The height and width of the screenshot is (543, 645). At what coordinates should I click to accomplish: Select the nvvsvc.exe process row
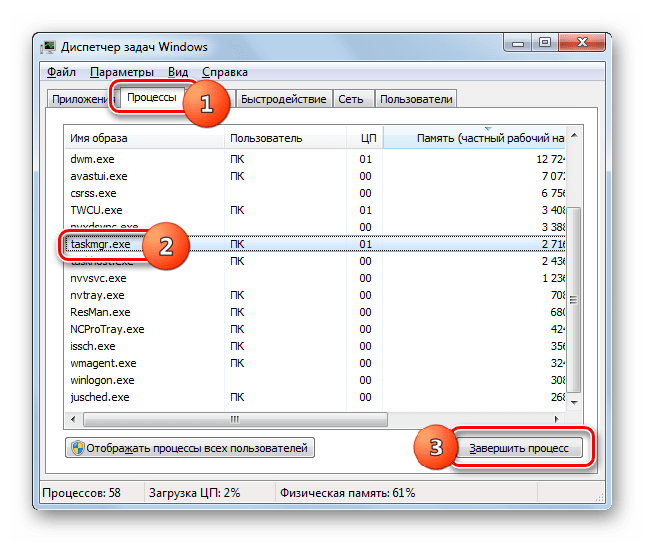[x=315, y=278]
